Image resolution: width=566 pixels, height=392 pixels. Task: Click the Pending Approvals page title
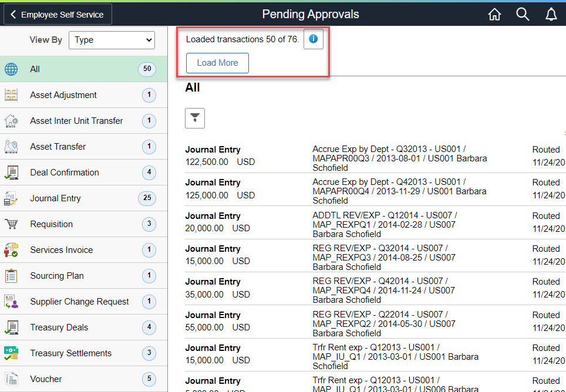pyautogui.click(x=311, y=15)
